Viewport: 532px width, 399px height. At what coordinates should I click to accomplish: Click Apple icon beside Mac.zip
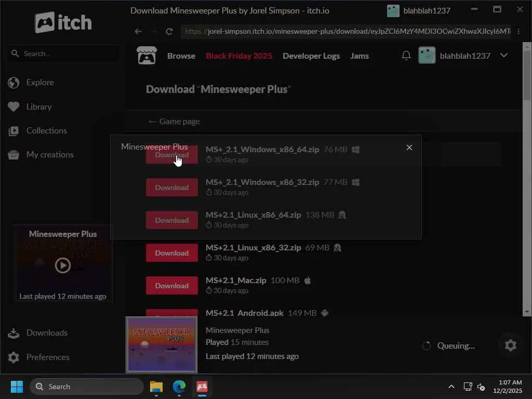coord(308,280)
